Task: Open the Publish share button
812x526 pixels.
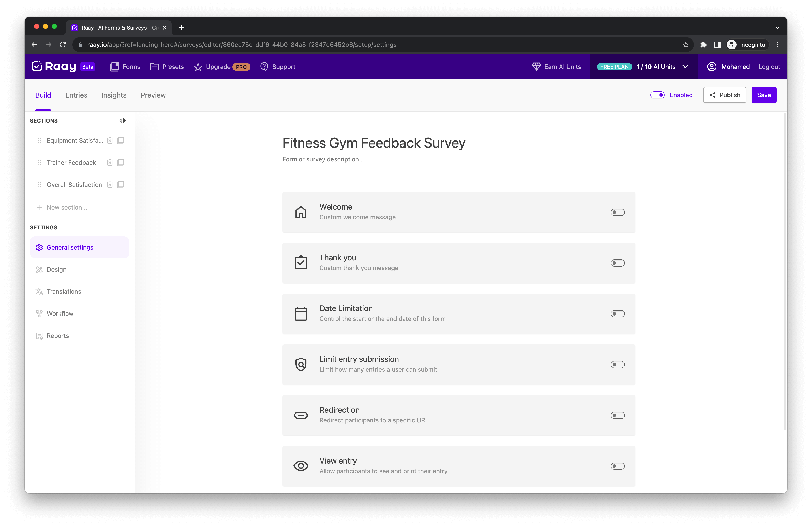Action: tap(724, 95)
